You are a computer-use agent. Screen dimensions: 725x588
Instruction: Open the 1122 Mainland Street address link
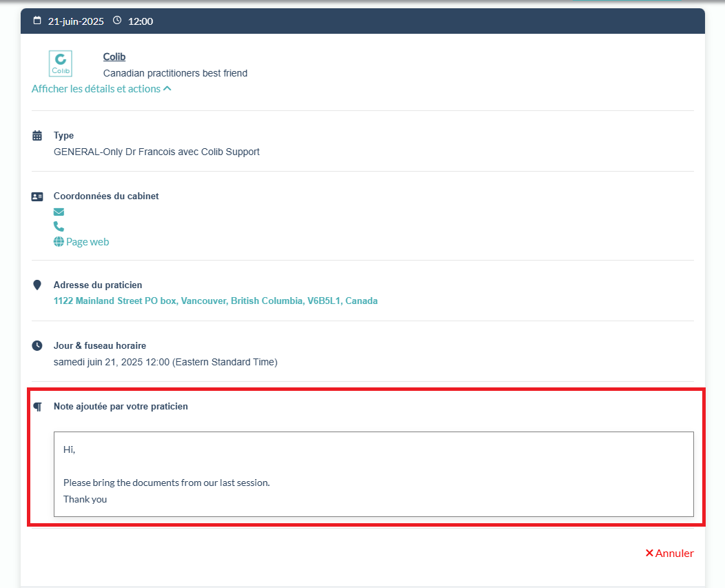click(x=216, y=301)
